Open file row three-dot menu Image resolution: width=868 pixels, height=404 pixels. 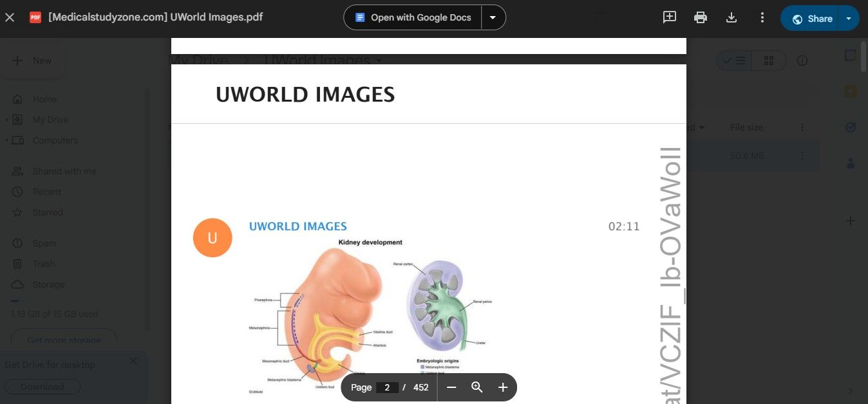(x=802, y=156)
